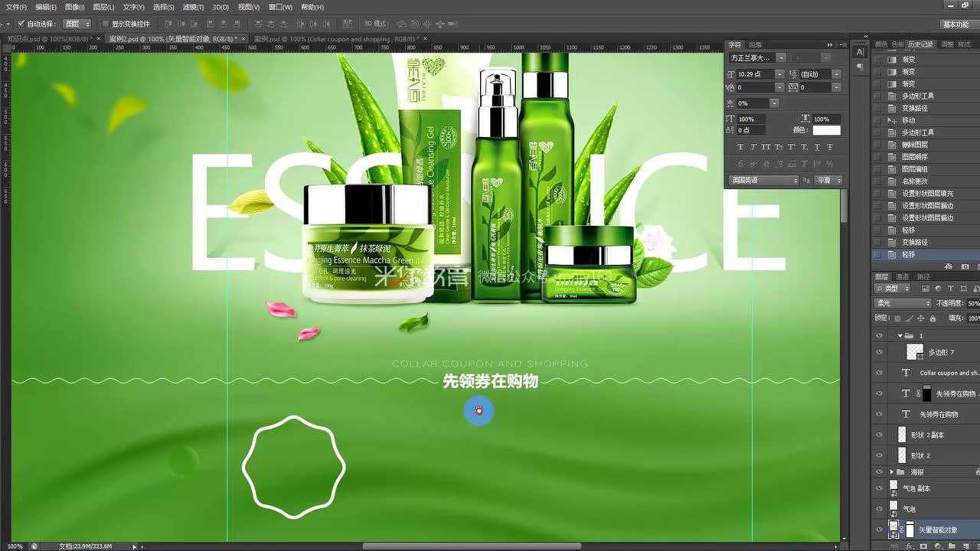
Task: Toggle strikethrough in Character panel
Action: (830, 147)
